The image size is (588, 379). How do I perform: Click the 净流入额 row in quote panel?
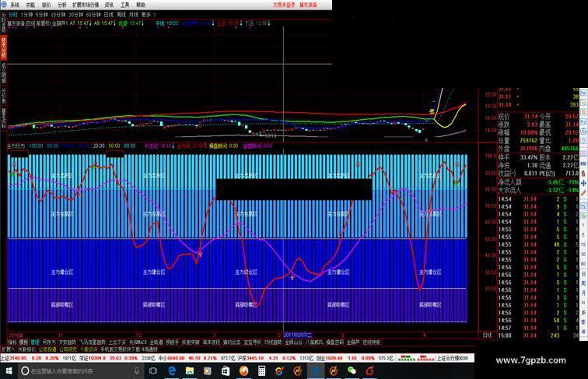coord(538,182)
